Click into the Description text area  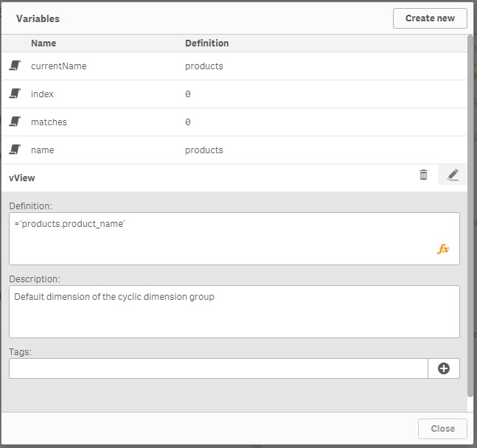(234, 312)
